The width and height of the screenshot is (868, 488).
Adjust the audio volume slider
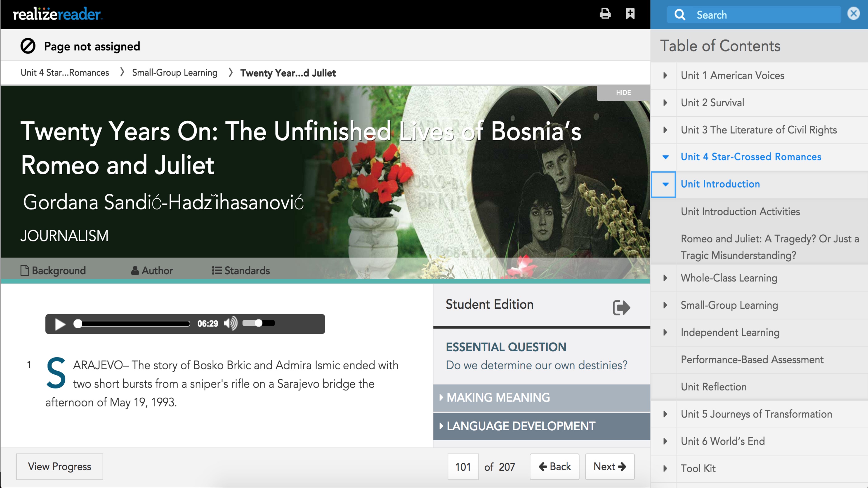pyautogui.click(x=258, y=323)
